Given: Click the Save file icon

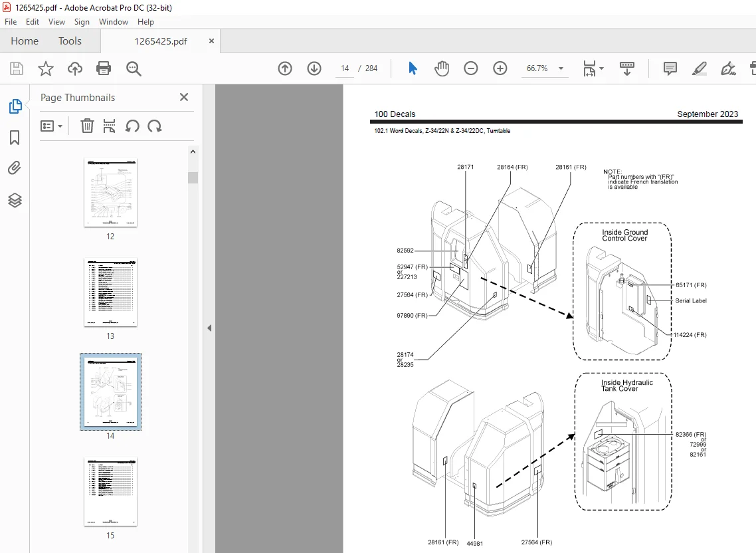Looking at the screenshot, I should (x=17, y=68).
